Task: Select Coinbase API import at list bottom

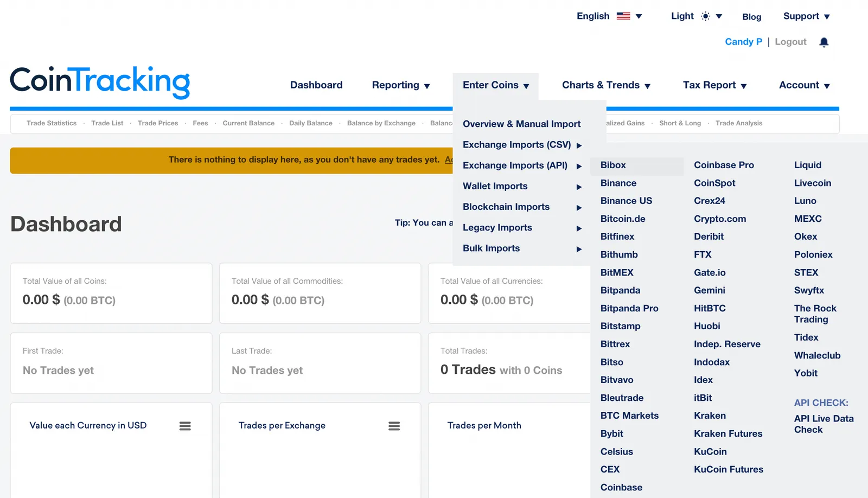Action: point(621,487)
